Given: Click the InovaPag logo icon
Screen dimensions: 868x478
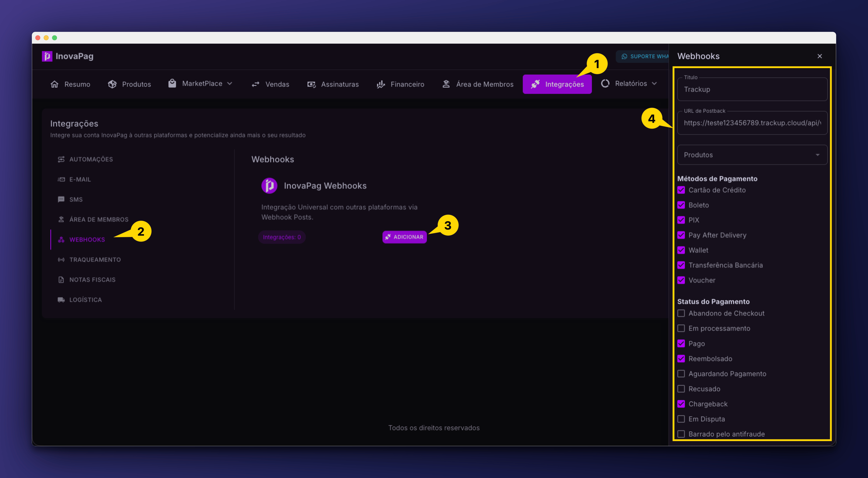Looking at the screenshot, I should coord(47,56).
